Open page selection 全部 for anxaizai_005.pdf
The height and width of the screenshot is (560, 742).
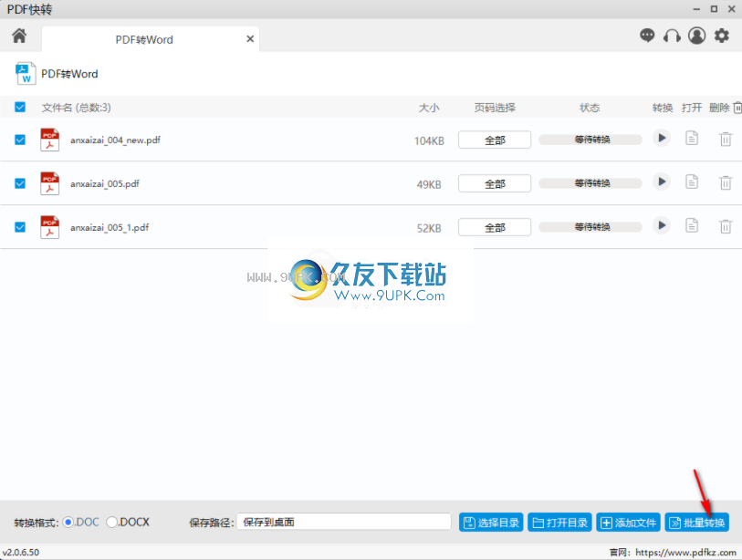[x=495, y=183]
